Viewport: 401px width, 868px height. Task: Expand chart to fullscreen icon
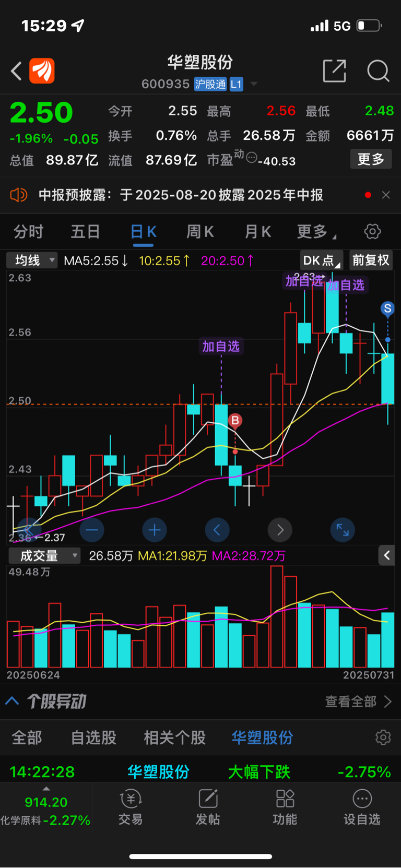click(x=343, y=530)
